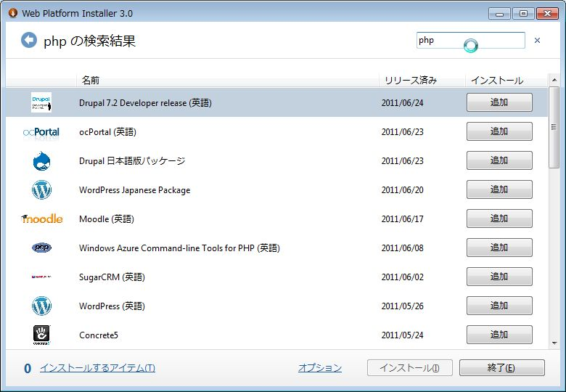
Task: Click the Concrete5 hand icon
Action: click(41, 335)
